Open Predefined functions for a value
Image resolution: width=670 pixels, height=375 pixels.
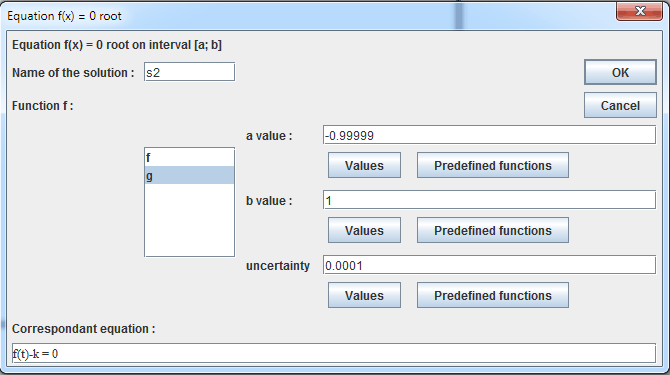point(493,165)
